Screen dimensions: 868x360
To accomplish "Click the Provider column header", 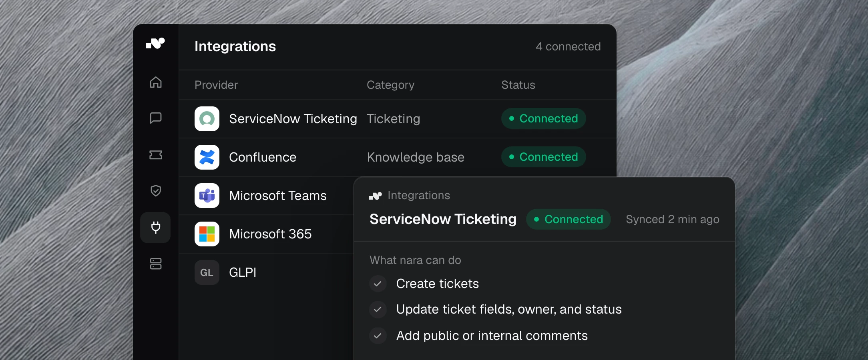I will 216,85.
